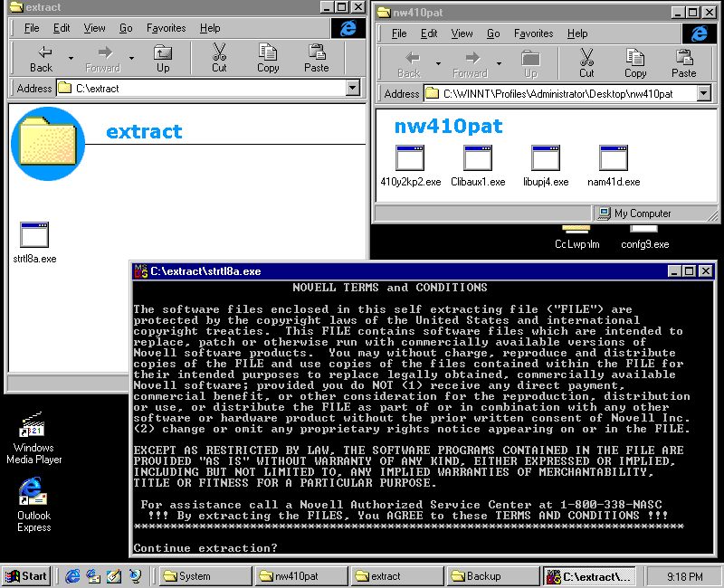Click the Cut scissors in extract window
Screen dimensions: 724x588
pyautogui.click(x=219, y=59)
